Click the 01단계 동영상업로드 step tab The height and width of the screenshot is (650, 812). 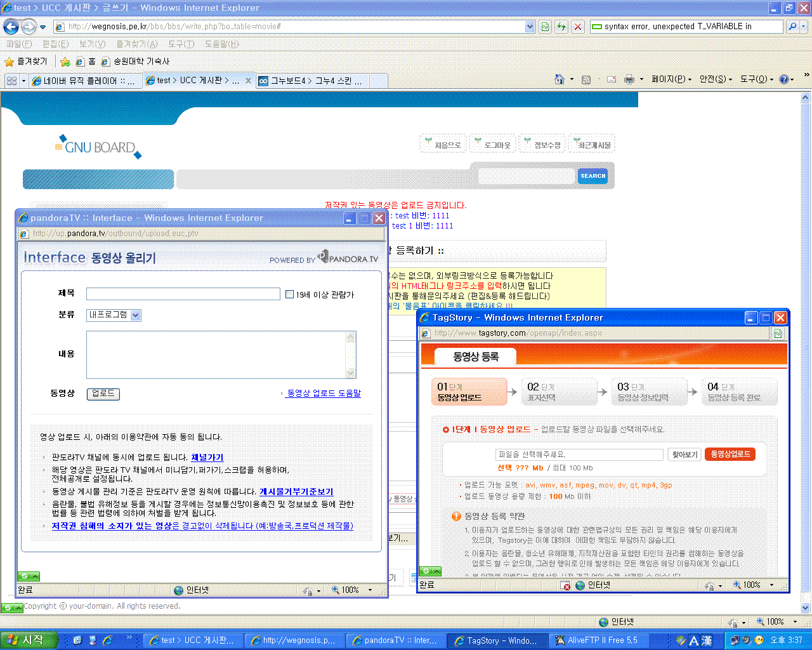(469, 392)
